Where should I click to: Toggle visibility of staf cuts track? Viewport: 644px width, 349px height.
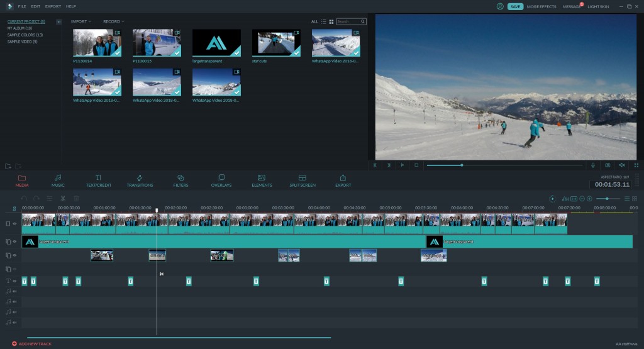(14, 255)
